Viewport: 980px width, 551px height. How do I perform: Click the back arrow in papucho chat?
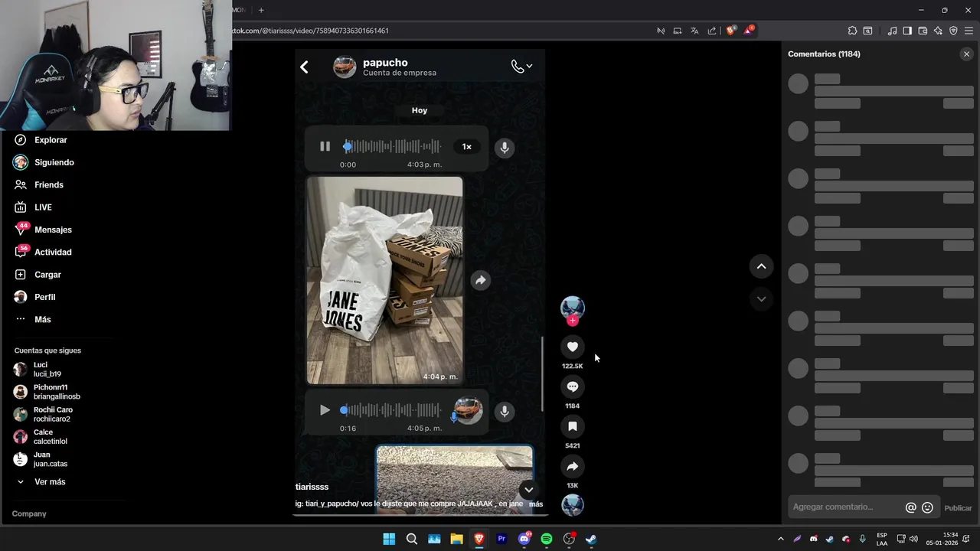(x=304, y=67)
